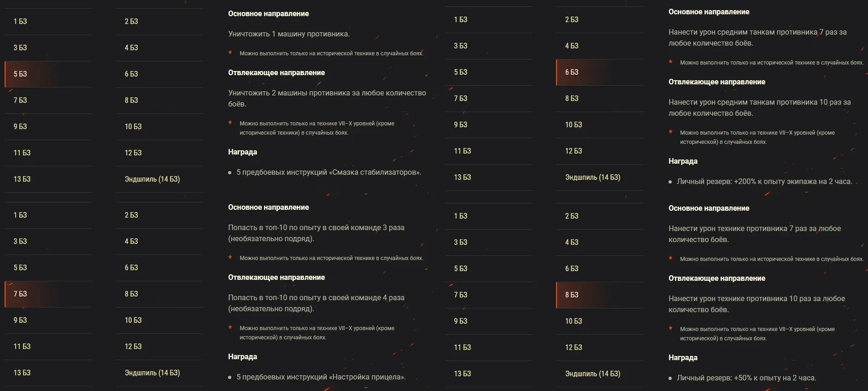Choose Эндшпиль (14 БЗ) in bottom-right list
Viewport: 868px width, 391px height.
tap(592, 374)
